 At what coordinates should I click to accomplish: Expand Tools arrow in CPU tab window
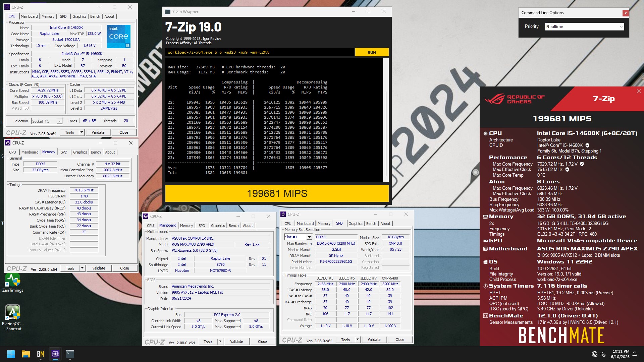tap(82, 132)
